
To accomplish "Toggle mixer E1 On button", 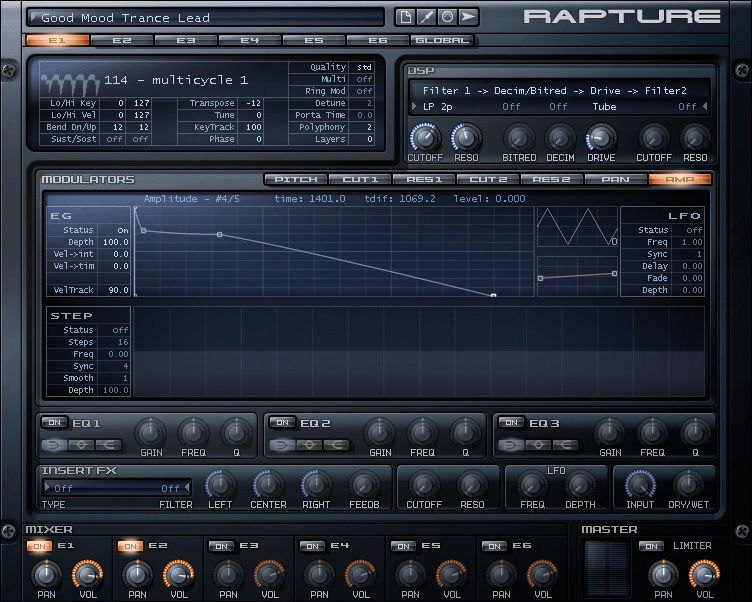I will [39, 546].
